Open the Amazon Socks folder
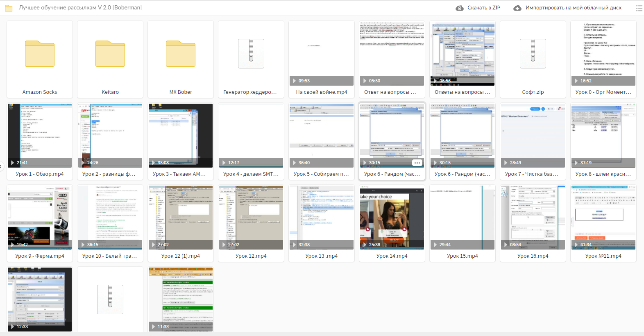 click(x=40, y=54)
